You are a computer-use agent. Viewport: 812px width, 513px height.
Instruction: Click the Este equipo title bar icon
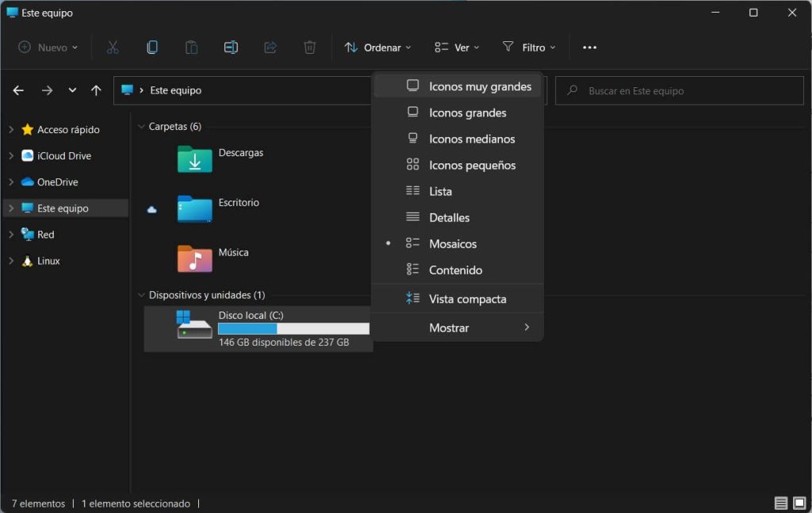[x=12, y=13]
